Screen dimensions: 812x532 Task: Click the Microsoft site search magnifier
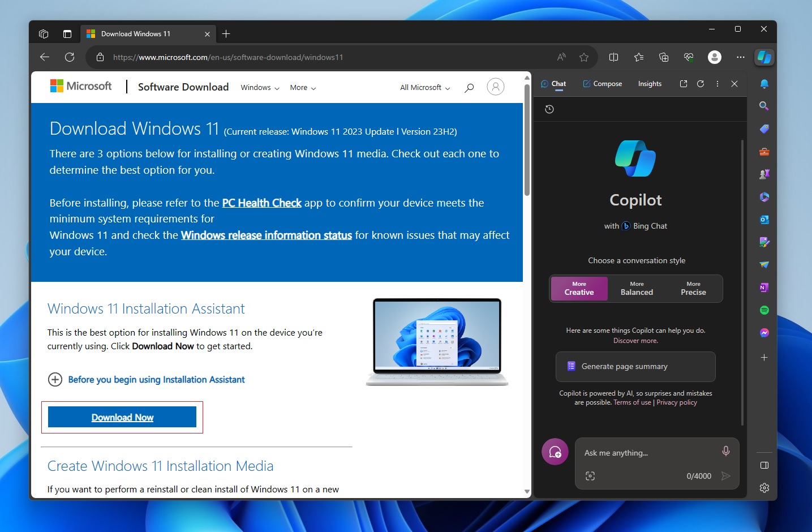click(469, 87)
